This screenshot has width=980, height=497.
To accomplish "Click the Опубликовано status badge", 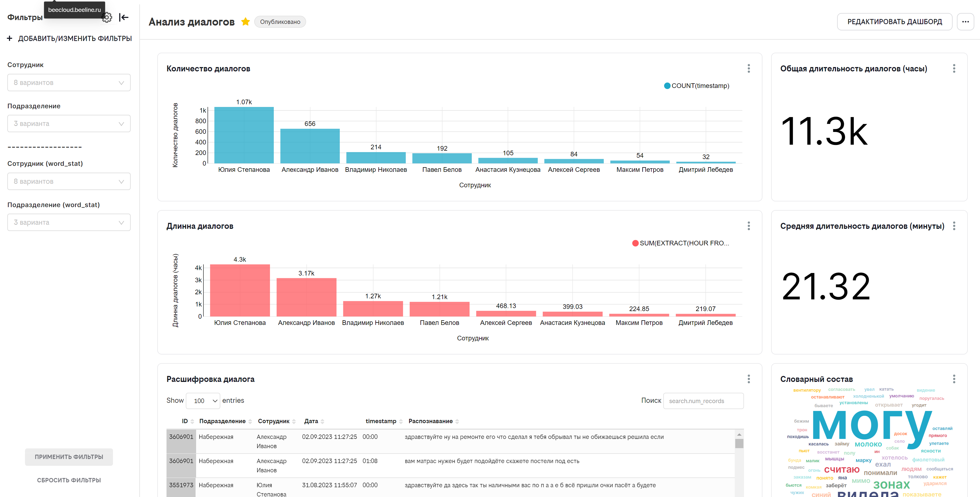I will [x=280, y=22].
